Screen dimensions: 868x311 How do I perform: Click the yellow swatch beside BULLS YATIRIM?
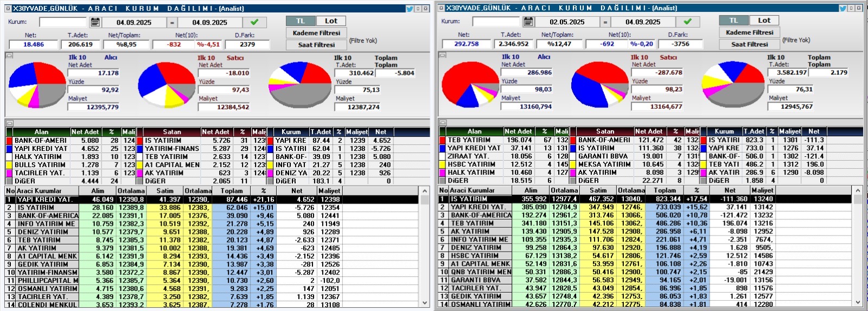click(x=9, y=165)
